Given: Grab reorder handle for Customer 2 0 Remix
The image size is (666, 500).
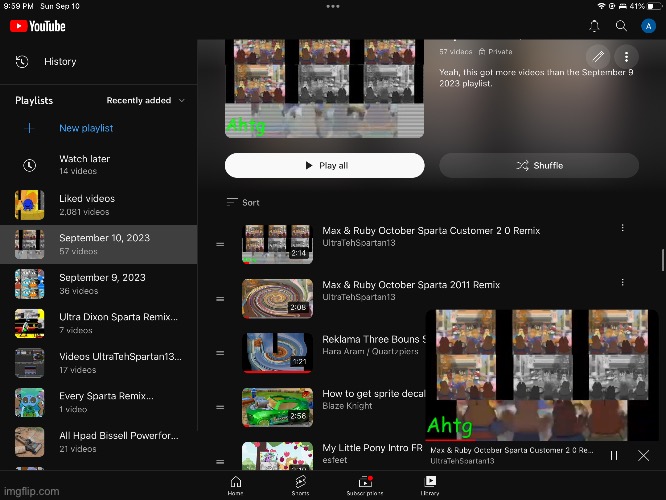Looking at the screenshot, I should coord(220,244).
